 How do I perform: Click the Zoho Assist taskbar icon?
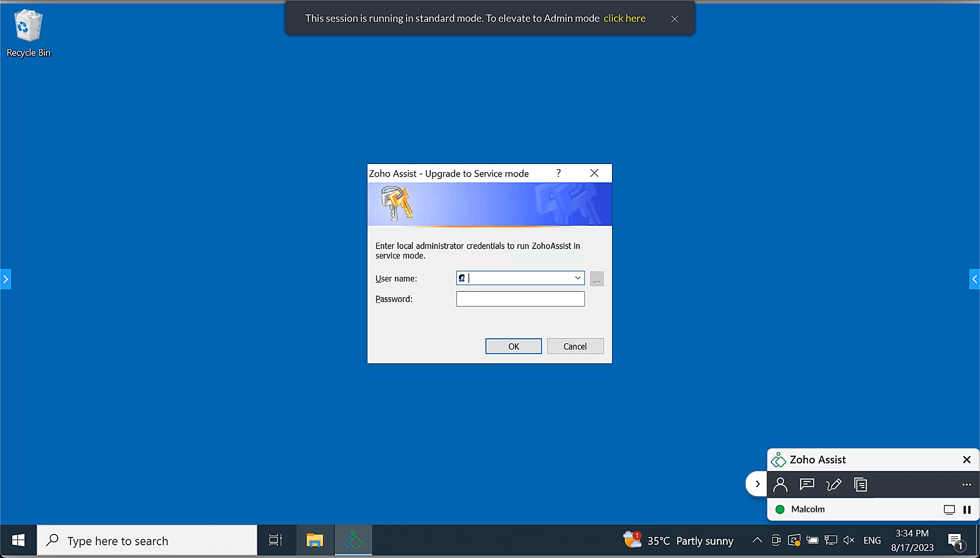click(353, 540)
